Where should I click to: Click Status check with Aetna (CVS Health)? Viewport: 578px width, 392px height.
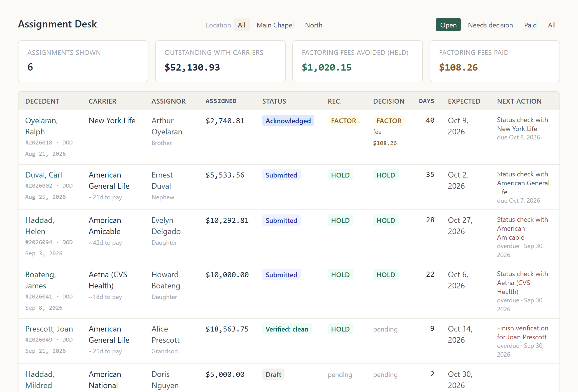tap(522, 283)
